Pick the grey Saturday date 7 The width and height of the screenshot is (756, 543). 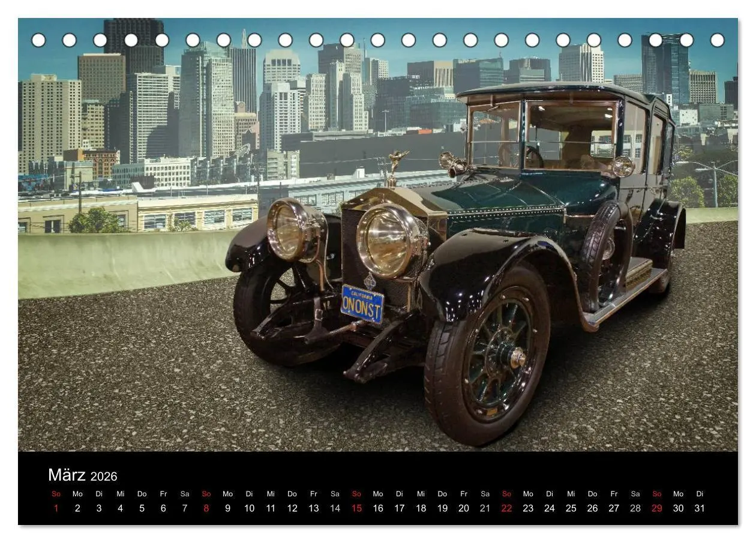point(185,508)
